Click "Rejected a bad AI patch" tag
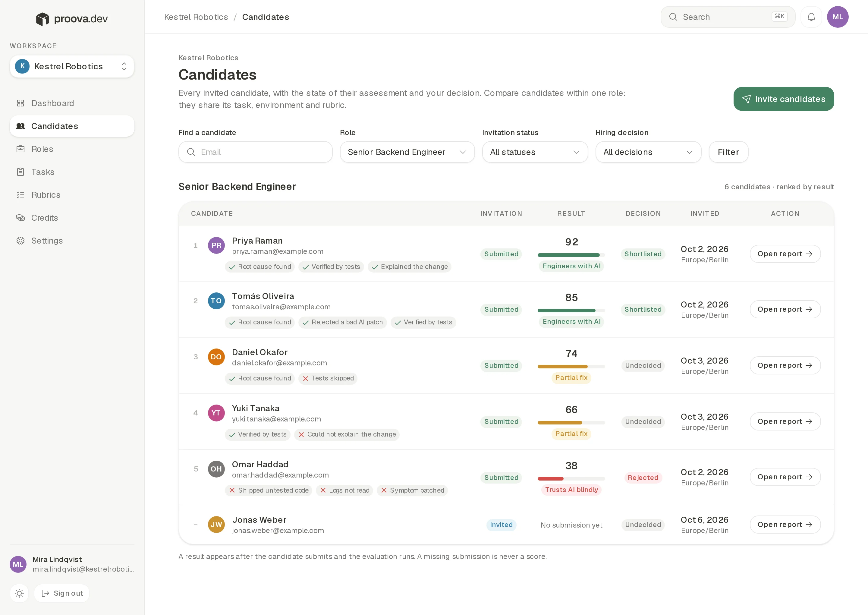The height and width of the screenshot is (615, 868). [343, 322]
